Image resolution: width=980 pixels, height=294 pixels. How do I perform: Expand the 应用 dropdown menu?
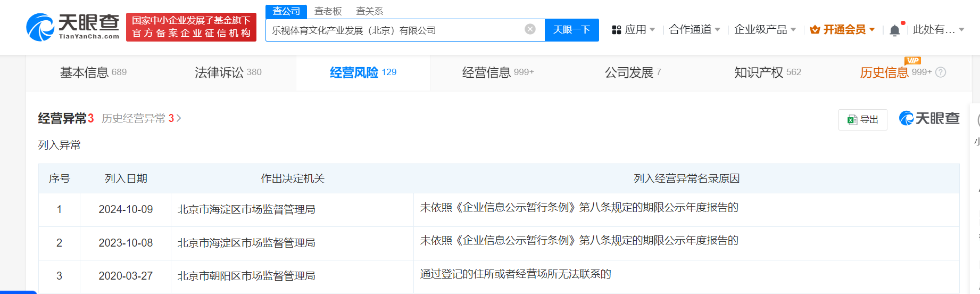pyautogui.click(x=634, y=30)
